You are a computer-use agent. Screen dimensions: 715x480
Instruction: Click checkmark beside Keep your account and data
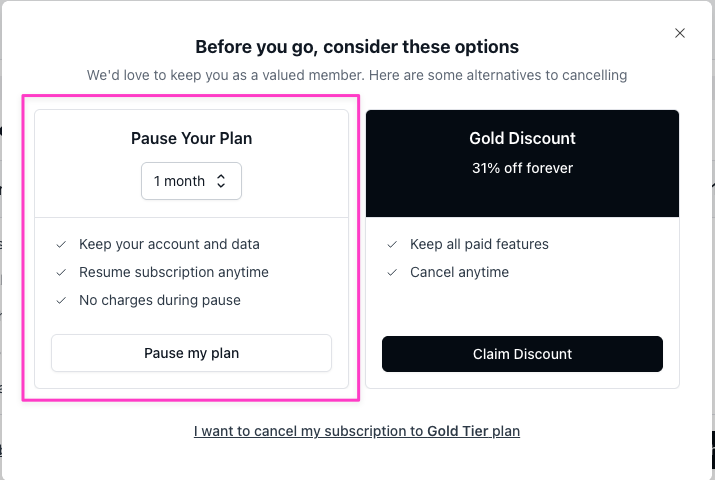click(61, 244)
